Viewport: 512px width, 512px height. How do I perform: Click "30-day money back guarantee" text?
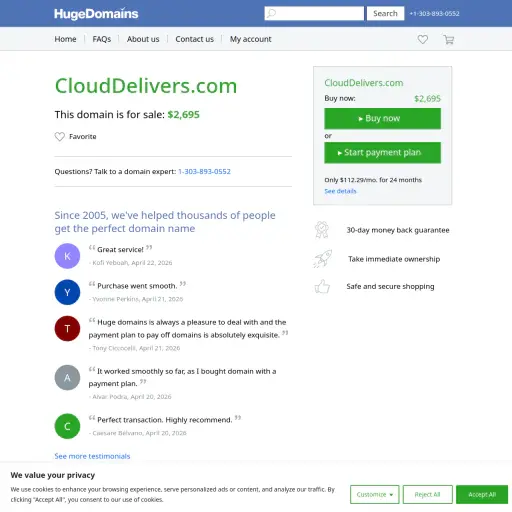click(x=398, y=230)
